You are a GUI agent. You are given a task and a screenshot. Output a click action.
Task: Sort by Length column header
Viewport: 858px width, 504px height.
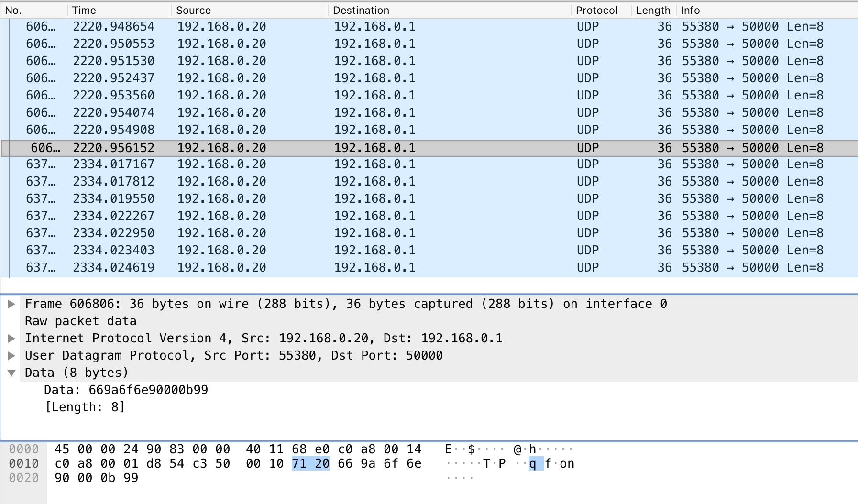tap(653, 10)
